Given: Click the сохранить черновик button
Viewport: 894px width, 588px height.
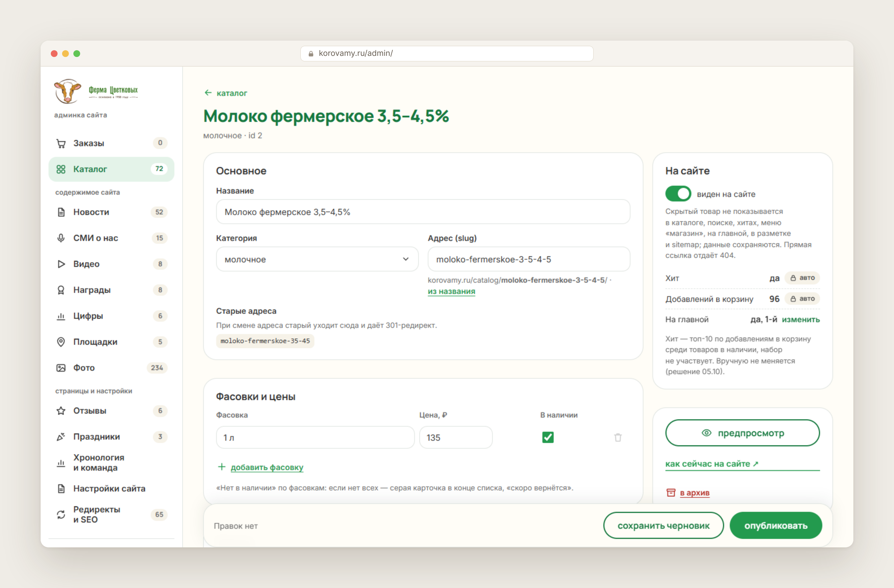Looking at the screenshot, I should click(x=663, y=526).
